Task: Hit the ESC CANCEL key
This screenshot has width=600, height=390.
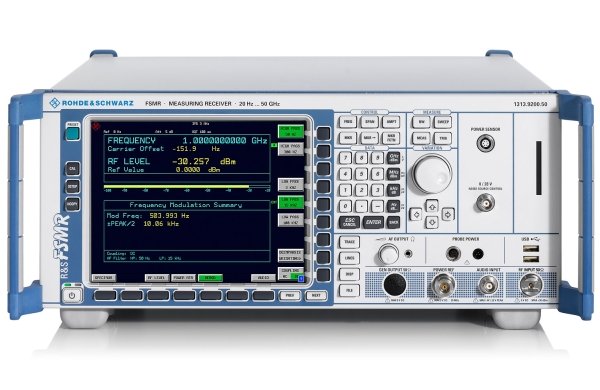Action: (x=349, y=222)
